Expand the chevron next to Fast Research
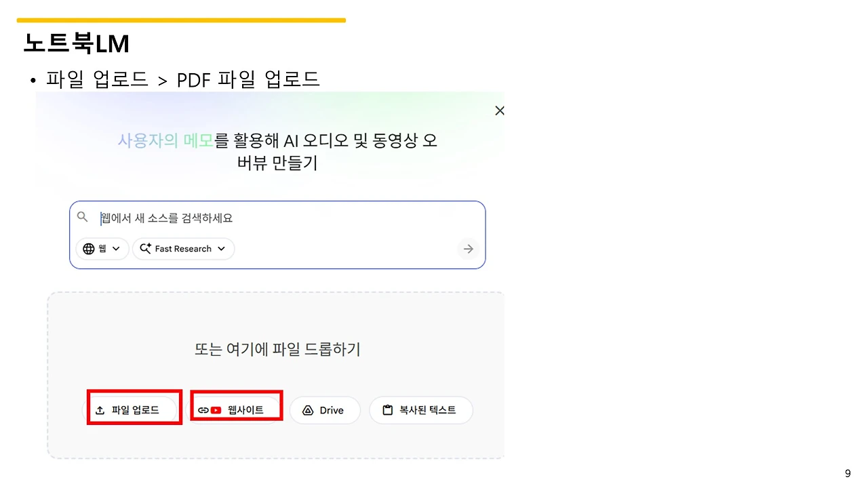This screenshot has height=488, width=868. pos(221,249)
